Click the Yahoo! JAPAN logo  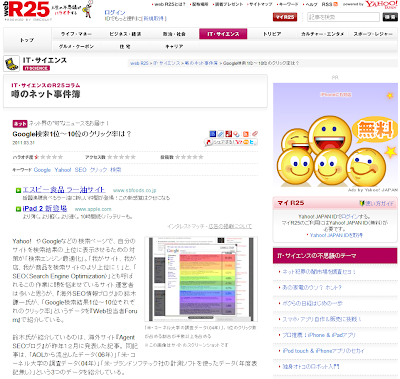point(381,4)
